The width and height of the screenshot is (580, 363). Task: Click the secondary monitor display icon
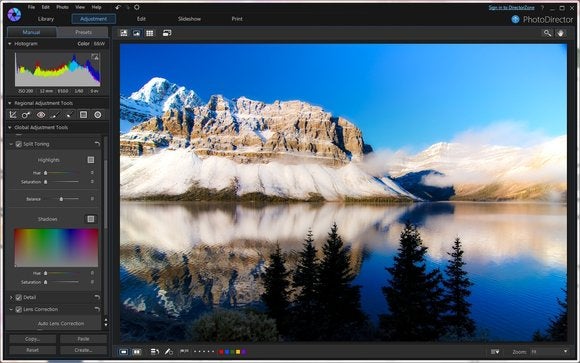[x=167, y=33]
